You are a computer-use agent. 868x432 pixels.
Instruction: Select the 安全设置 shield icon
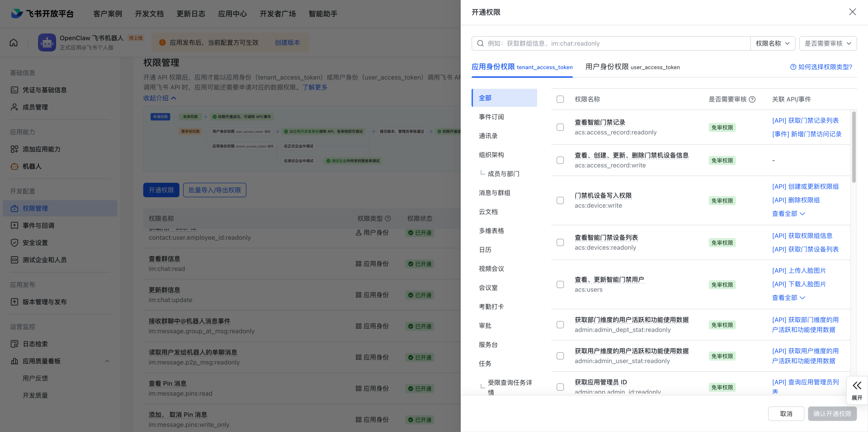pos(14,243)
